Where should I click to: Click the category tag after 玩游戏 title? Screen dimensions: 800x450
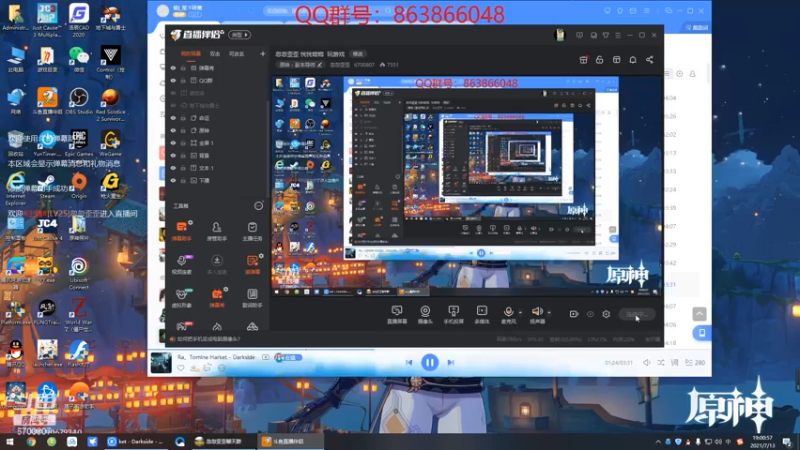pos(358,54)
